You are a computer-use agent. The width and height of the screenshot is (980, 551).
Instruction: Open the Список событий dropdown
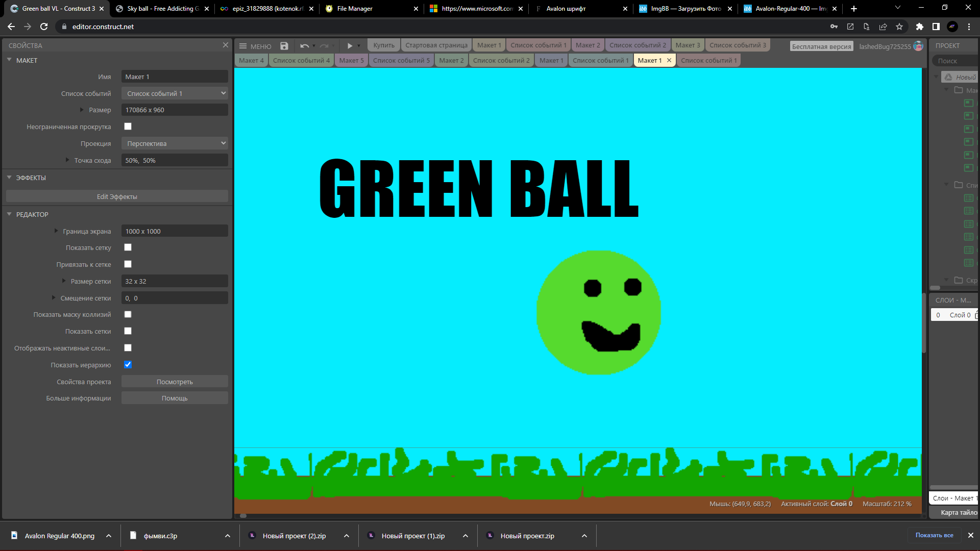[x=175, y=93]
